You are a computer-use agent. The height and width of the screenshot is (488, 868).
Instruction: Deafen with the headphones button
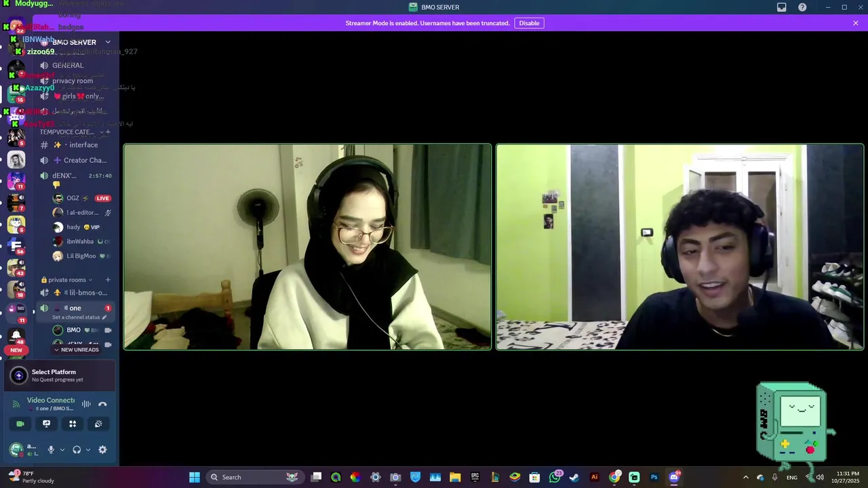point(77,449)
